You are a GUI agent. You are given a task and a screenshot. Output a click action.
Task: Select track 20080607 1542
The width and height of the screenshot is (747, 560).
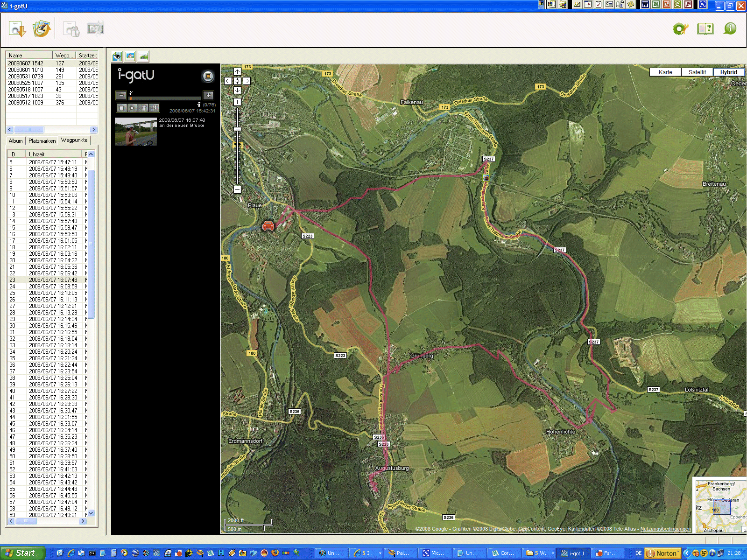coord(52,63)
